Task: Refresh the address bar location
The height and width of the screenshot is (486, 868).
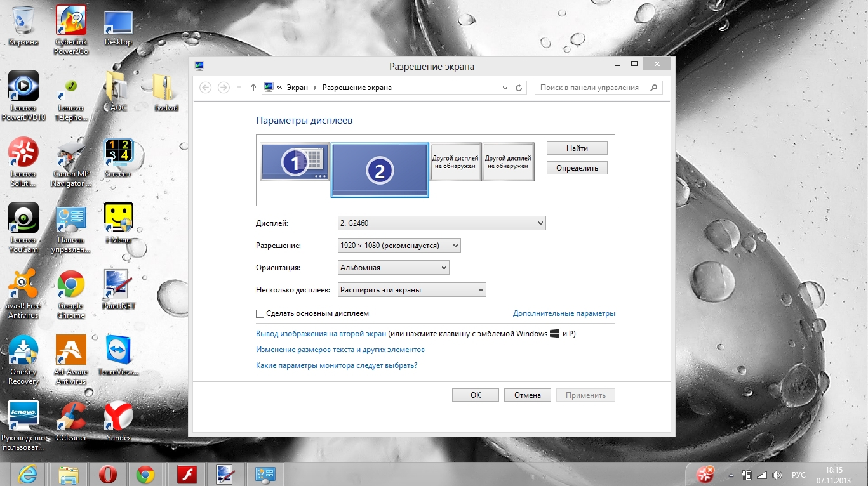Action: [x=519, y=88]
